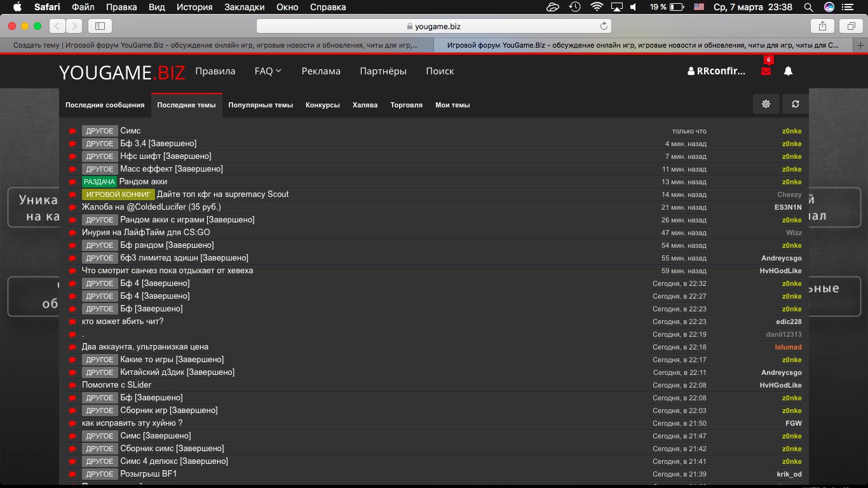Open user profile "edic228"
Viewport: 868px width, 488px height.
click(789, 322)
